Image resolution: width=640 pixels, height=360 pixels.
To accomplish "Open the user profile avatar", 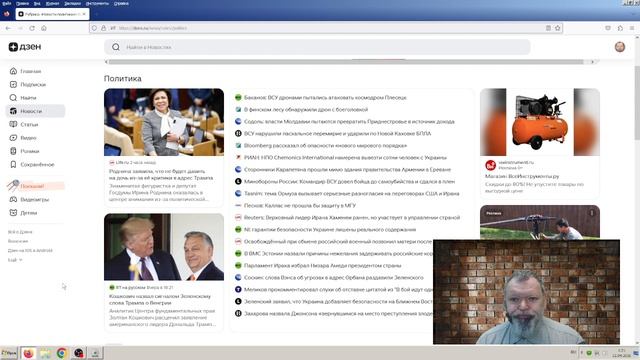I will coord(620,47).
